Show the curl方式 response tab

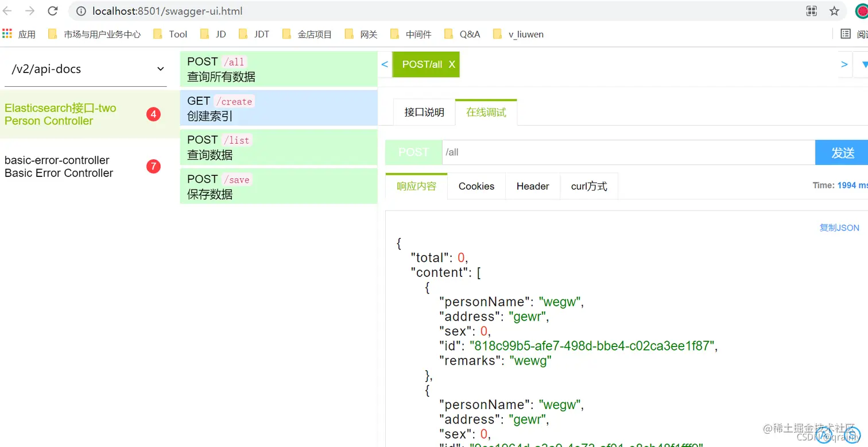pyautogui.click(x=589, y=186)
